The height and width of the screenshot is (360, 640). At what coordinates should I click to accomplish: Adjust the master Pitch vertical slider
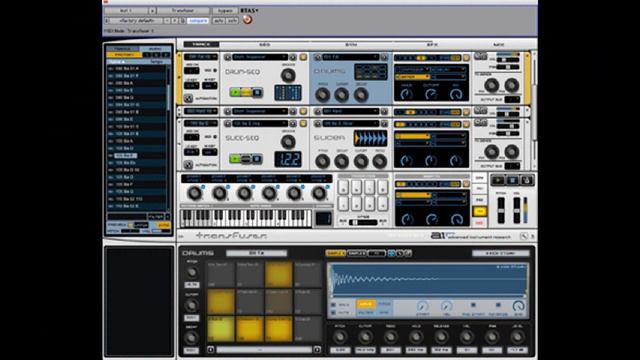(501, 210)
